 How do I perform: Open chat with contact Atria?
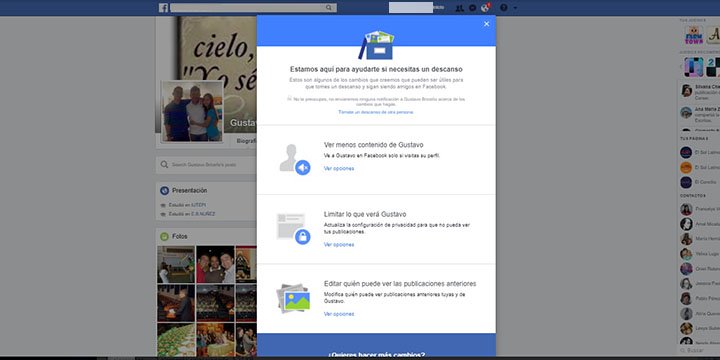[699, 314]
